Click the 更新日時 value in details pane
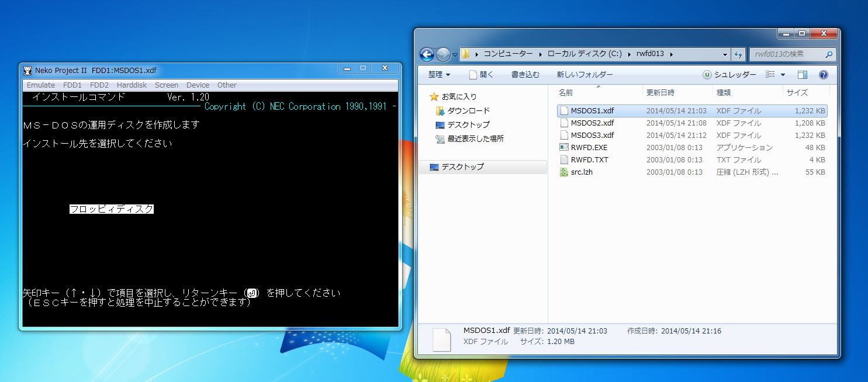 tap(576, 331)
